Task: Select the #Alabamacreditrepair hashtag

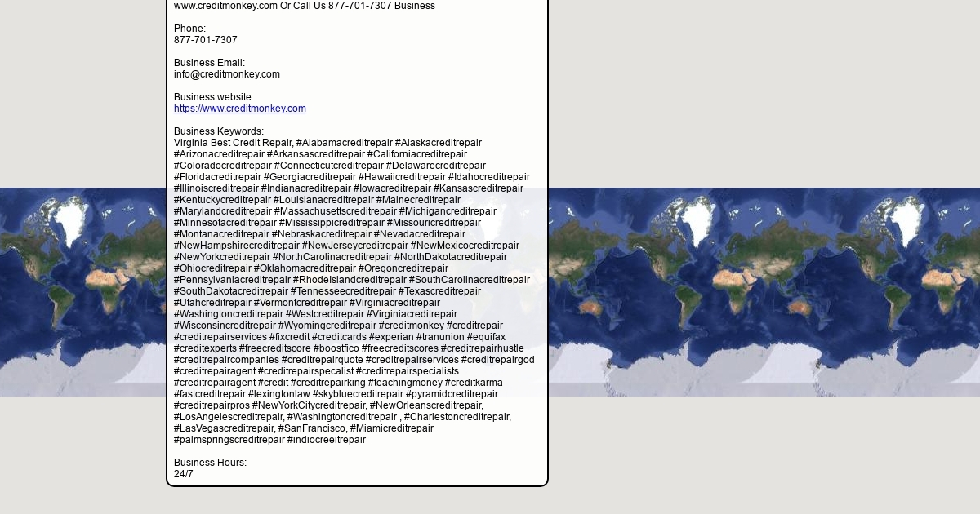Action: point(344,143)
